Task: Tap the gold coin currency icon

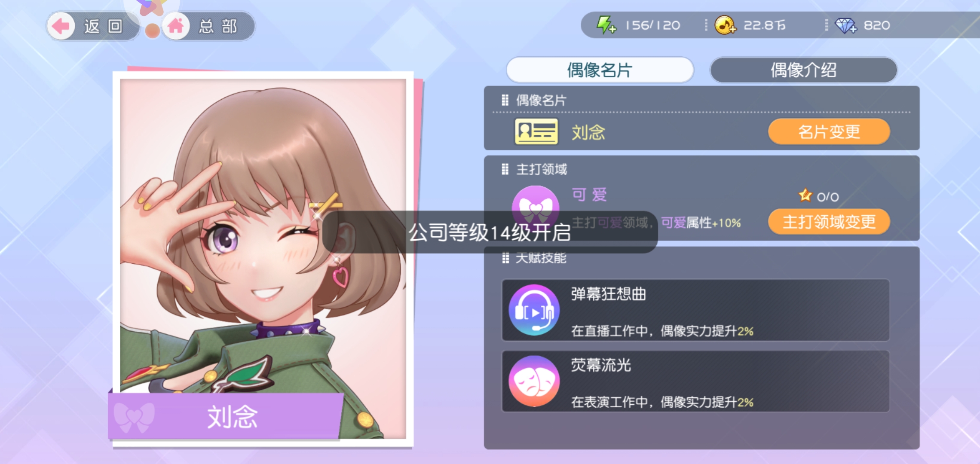Action: (x=725, y=25)
